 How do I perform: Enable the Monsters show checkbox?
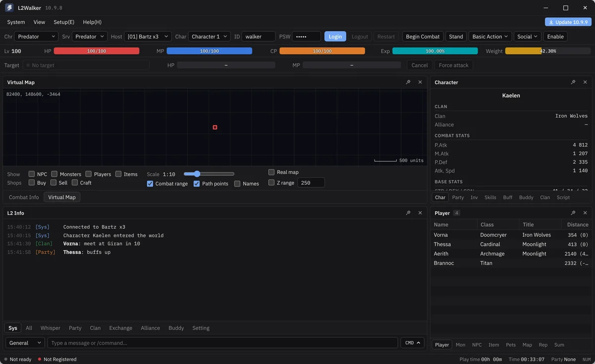(x=55, y=174)
